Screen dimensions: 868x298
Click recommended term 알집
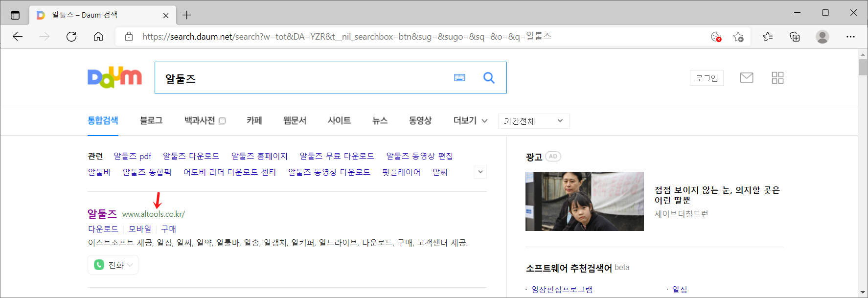coord(680,289)
